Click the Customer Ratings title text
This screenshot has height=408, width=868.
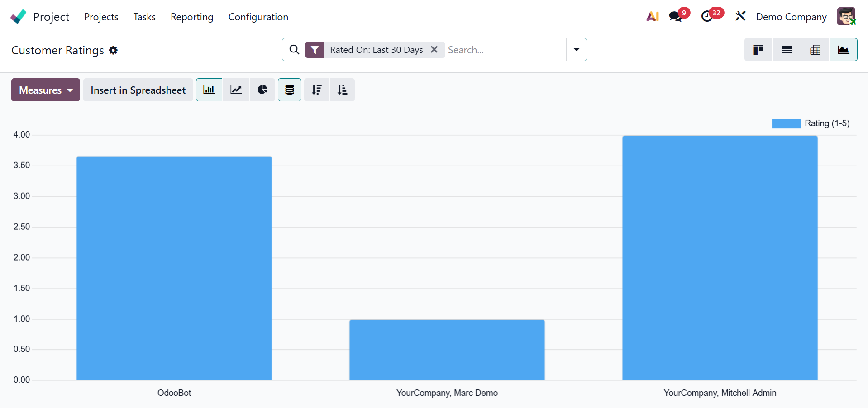tap(57, 50)
